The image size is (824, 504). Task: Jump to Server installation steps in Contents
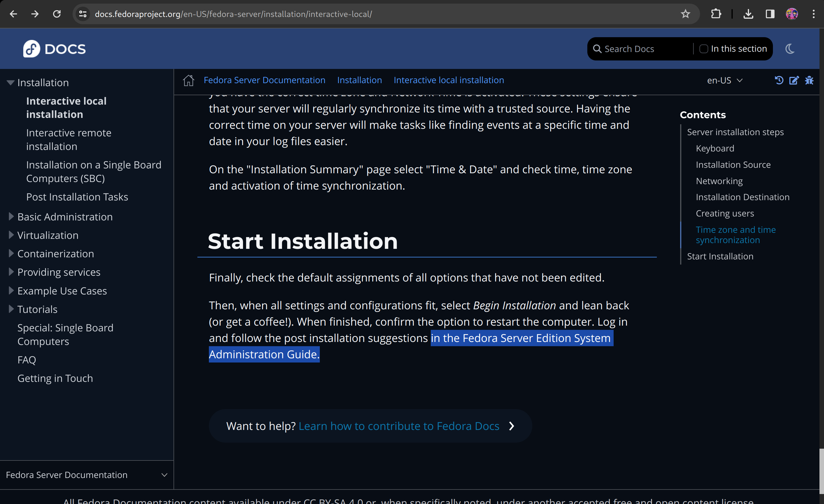735,132
